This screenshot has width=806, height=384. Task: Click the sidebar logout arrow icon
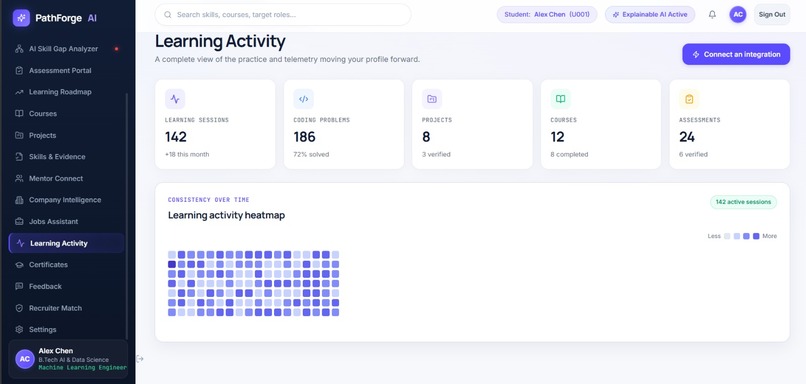tap(140, 359)
